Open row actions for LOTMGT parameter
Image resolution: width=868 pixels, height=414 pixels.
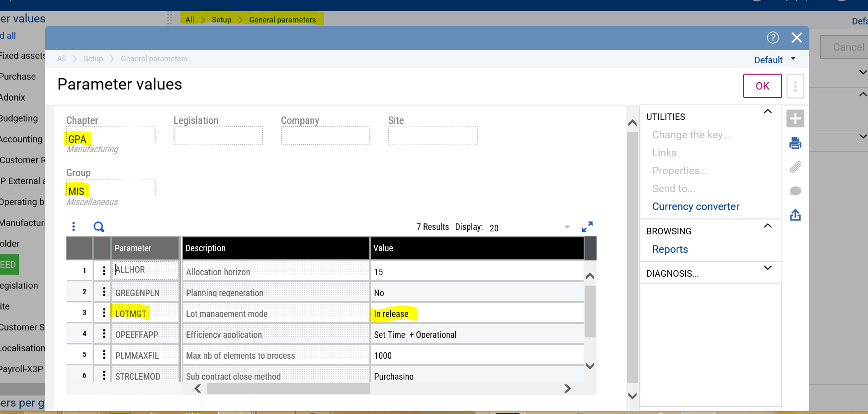coord(104,313)
